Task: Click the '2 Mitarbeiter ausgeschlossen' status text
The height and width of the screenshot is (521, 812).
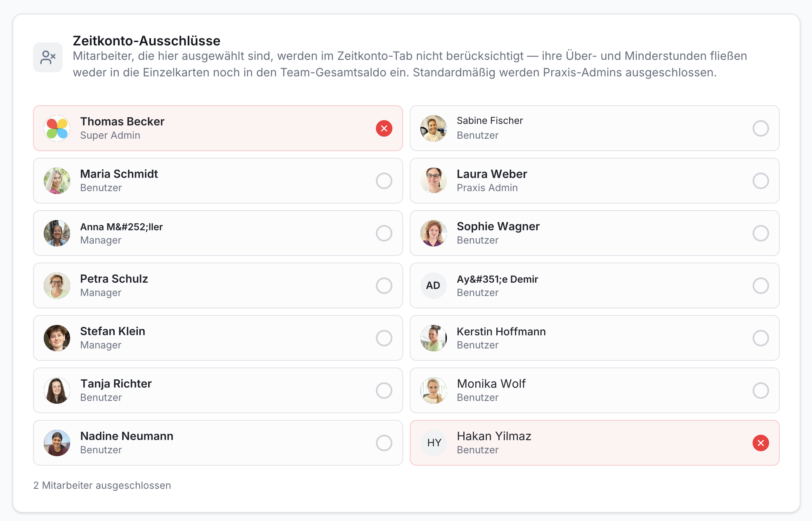Action: pyautogui.click(x=102, y=485)
